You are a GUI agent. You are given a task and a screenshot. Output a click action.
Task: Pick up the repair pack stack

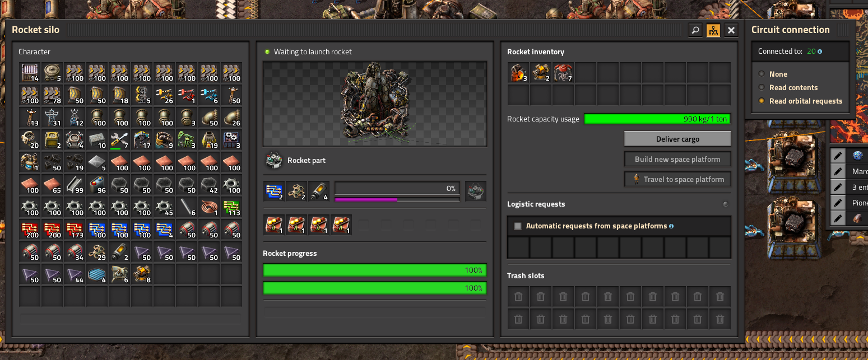pos(119,139)
